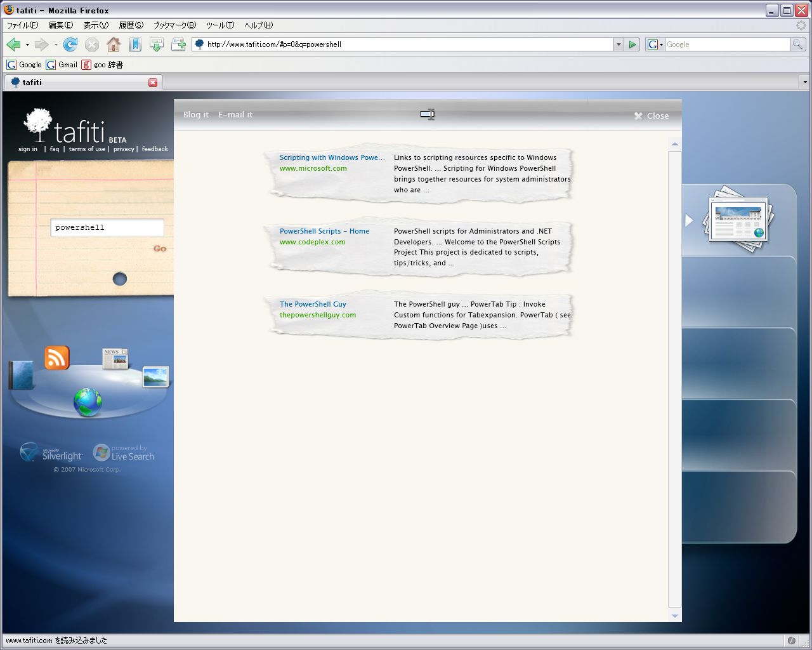Select the tafiti browser tab

(x=83, y=83)
